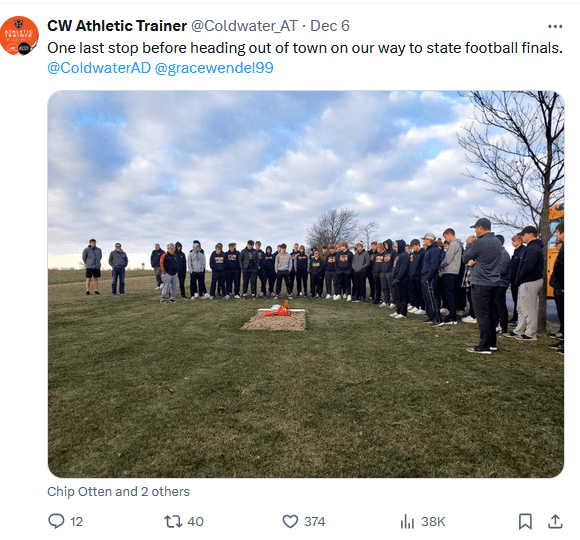Open the CW Athletic Trainer display name
The image size is (580, 540).
[x=117, y=26]
